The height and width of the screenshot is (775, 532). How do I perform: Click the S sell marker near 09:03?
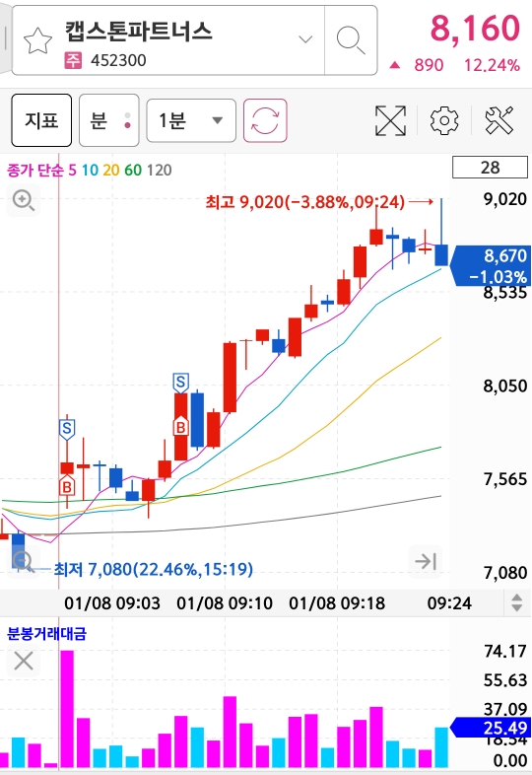(x=67, y=429)
